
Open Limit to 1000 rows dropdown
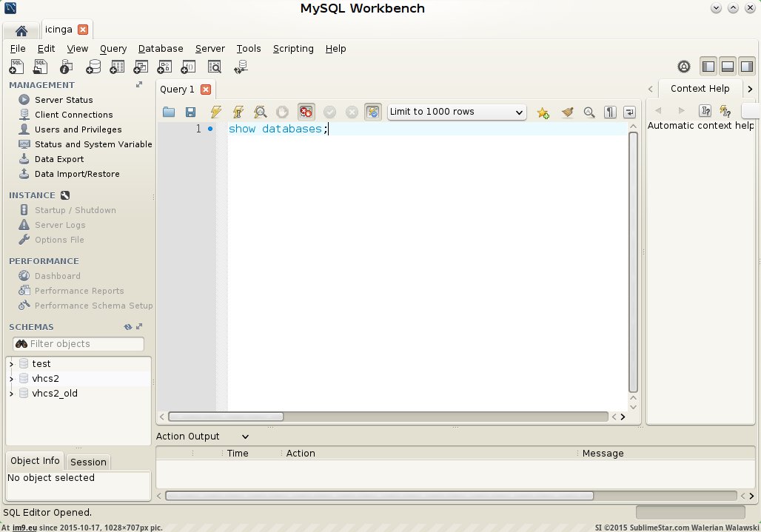coord(457,112)
